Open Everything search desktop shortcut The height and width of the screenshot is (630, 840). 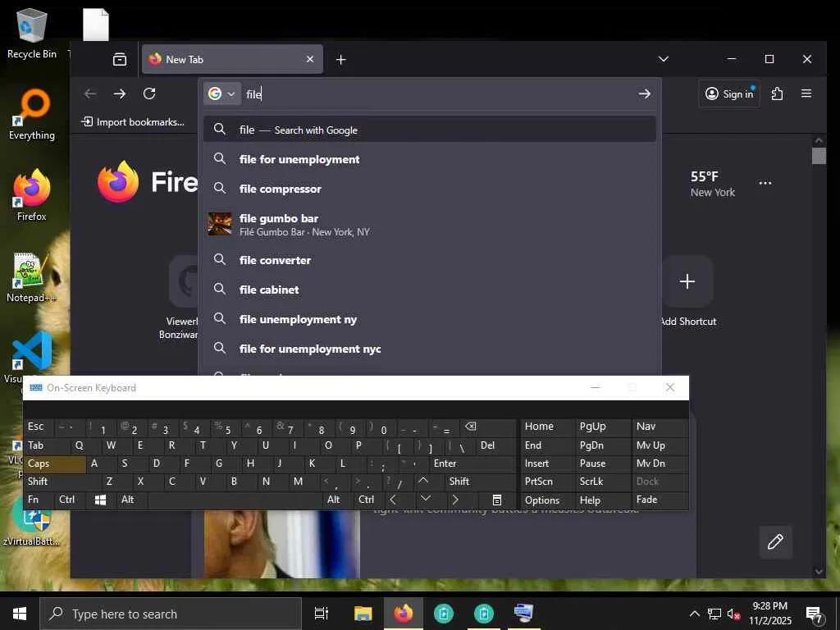click(x=32, y=114)
